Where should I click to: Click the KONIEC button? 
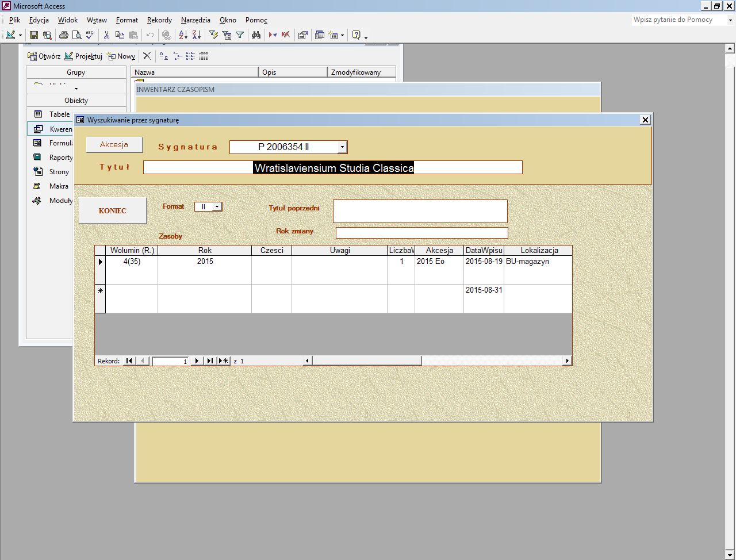113,210
